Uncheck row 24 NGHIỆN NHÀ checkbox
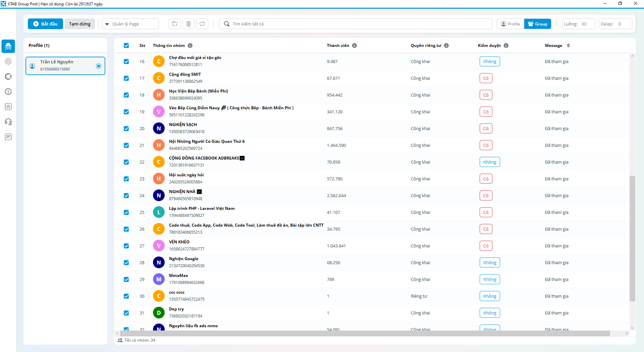Viewport: 644px width, 352px height. coord(126,195)
